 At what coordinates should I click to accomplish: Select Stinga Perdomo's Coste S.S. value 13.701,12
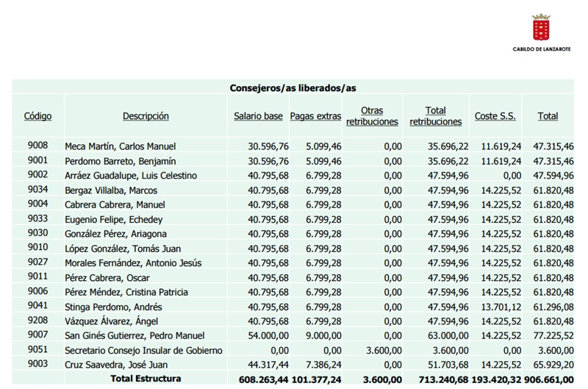pos(496,307)
